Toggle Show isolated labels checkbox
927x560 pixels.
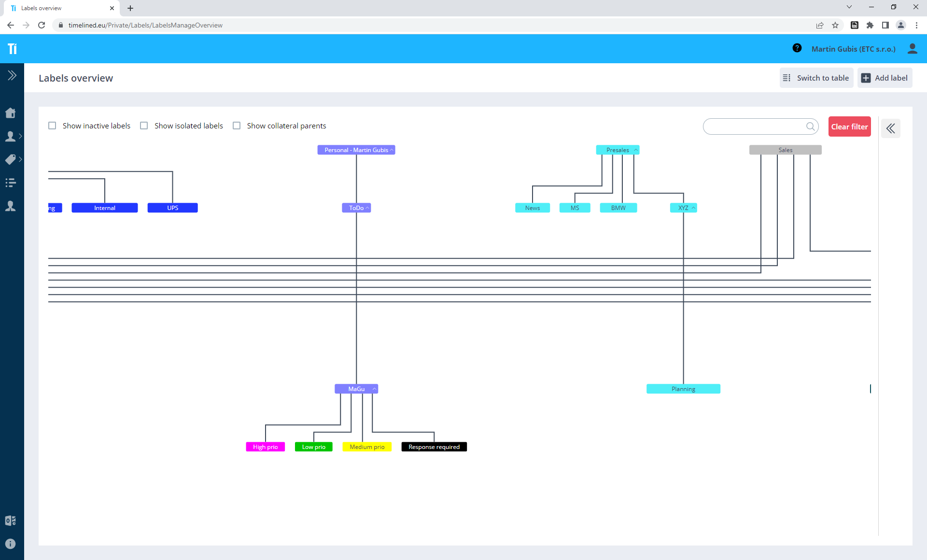[x=144, y=126]
